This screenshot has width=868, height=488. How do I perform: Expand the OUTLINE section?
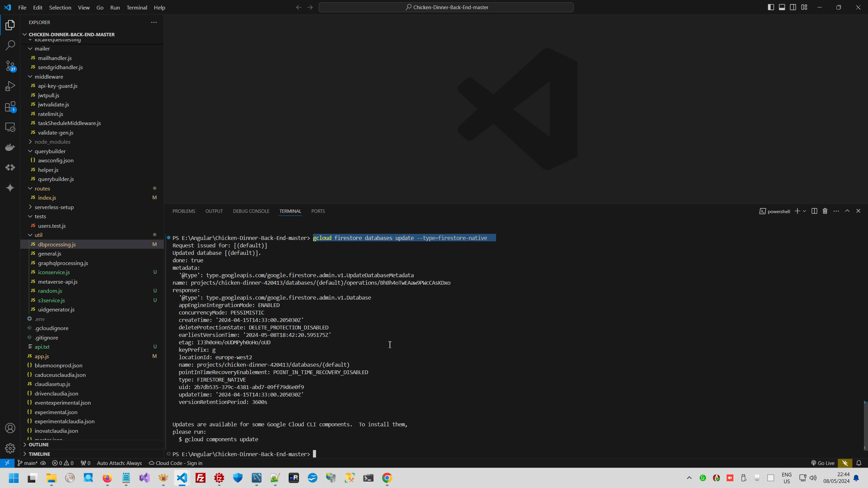[x=39, y=444]
